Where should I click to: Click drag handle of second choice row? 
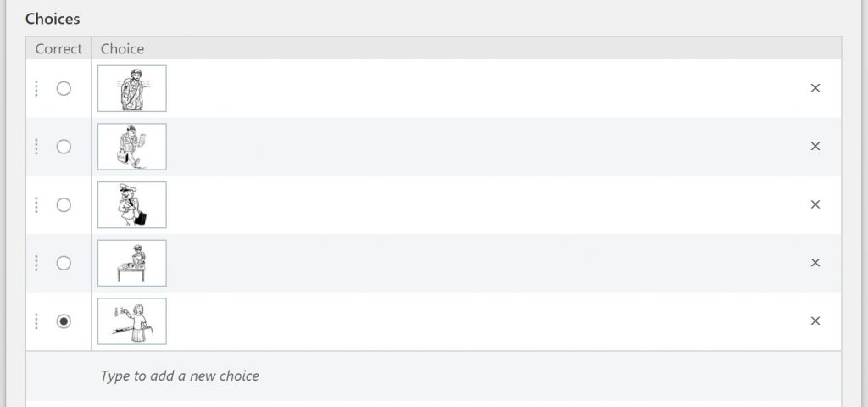coord(36,147)
